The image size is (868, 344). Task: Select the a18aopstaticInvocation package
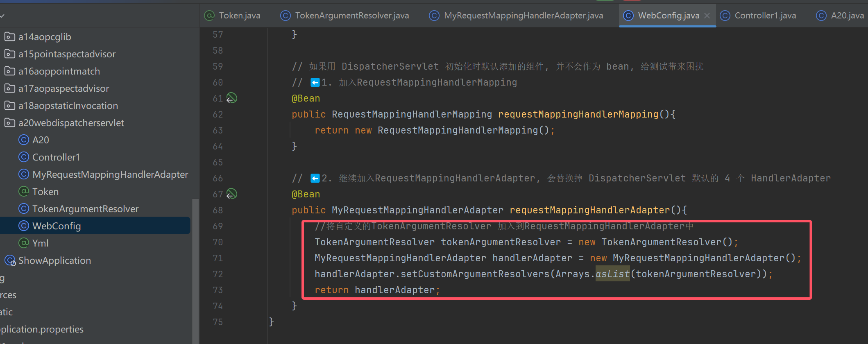(95, 106)
